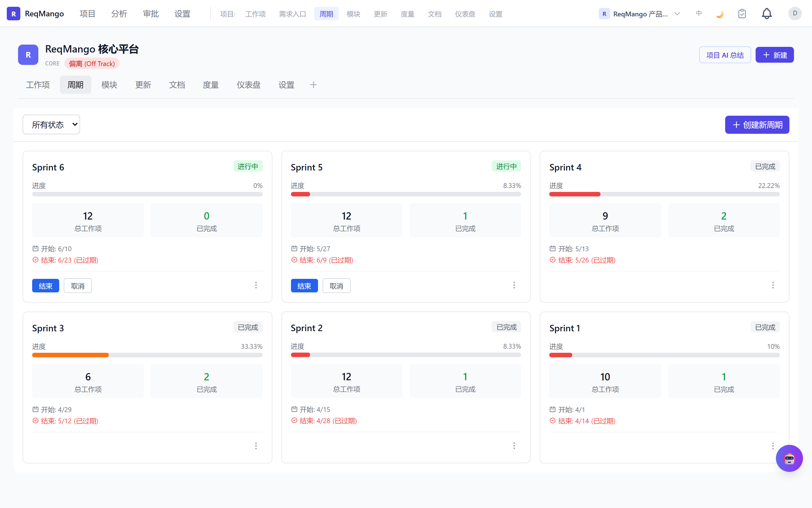Click Sprint 6 进行中 status badge
The image size is (812, 508).
coord(248,166)
